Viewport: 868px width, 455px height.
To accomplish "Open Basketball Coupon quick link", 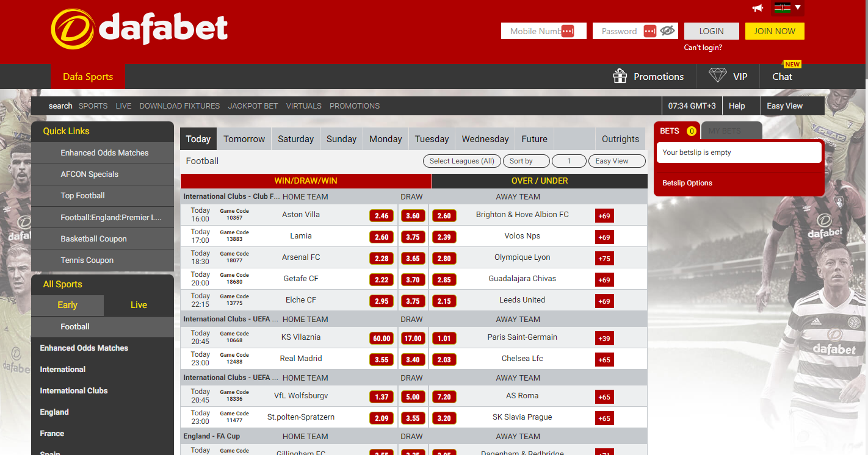I will click(x=103, y=238).
